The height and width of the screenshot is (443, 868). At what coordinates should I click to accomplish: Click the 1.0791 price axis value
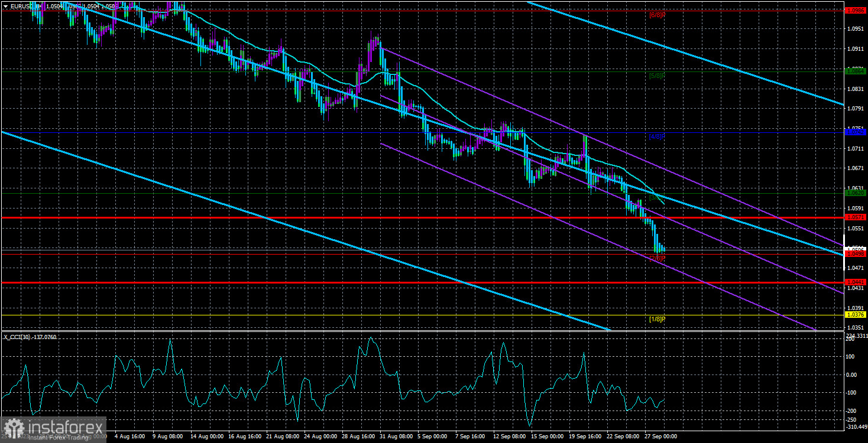point(856,109)
